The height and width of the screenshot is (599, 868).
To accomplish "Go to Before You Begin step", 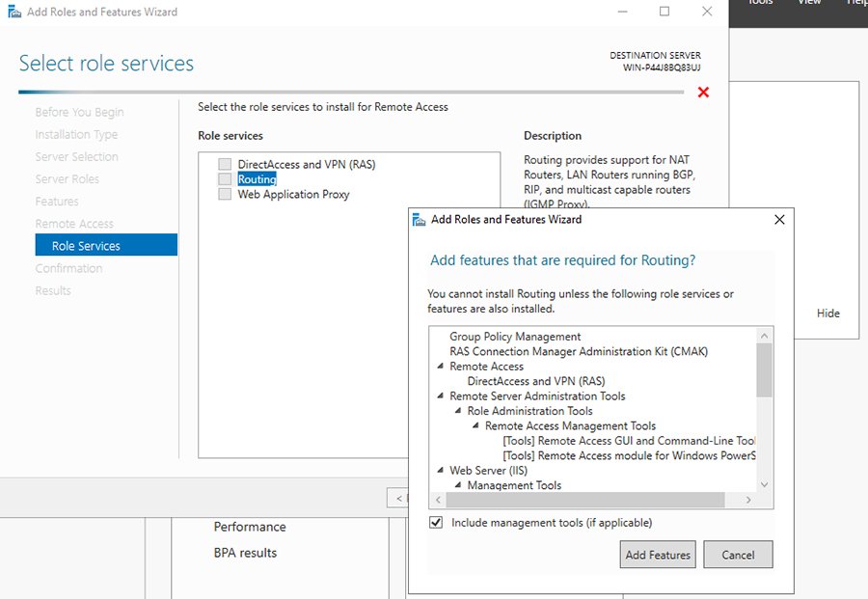I will 79,112.
